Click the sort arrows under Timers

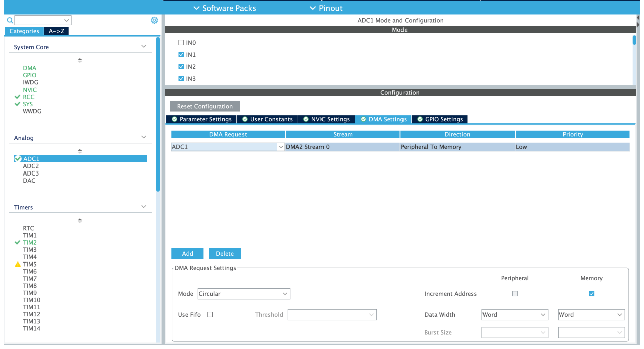pos(80,220)
